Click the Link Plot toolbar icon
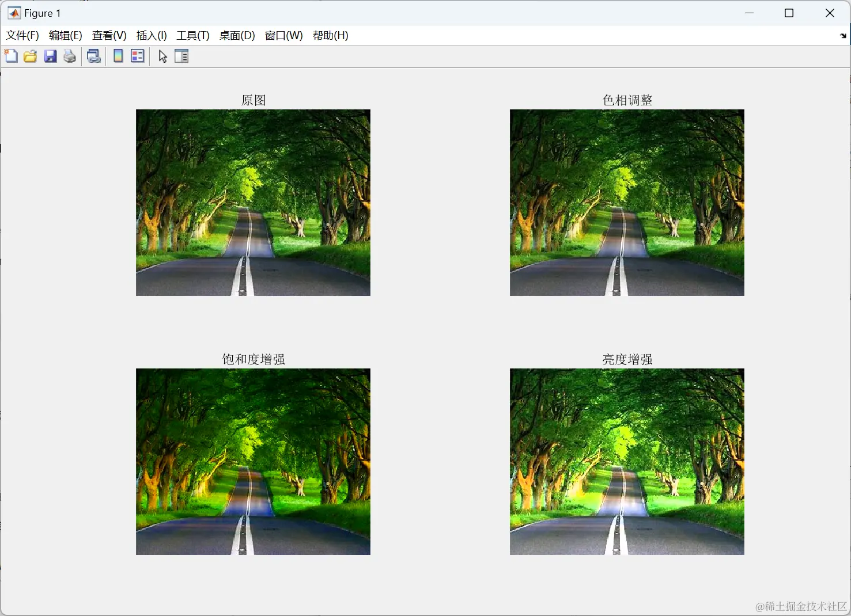This screenshot has height=616, width=851. 94,56
